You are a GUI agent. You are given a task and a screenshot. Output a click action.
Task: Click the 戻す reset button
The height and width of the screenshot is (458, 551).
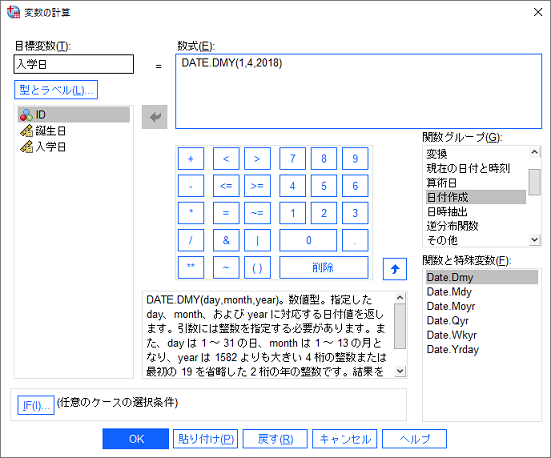pyautogui.click(x=275, y=439)
